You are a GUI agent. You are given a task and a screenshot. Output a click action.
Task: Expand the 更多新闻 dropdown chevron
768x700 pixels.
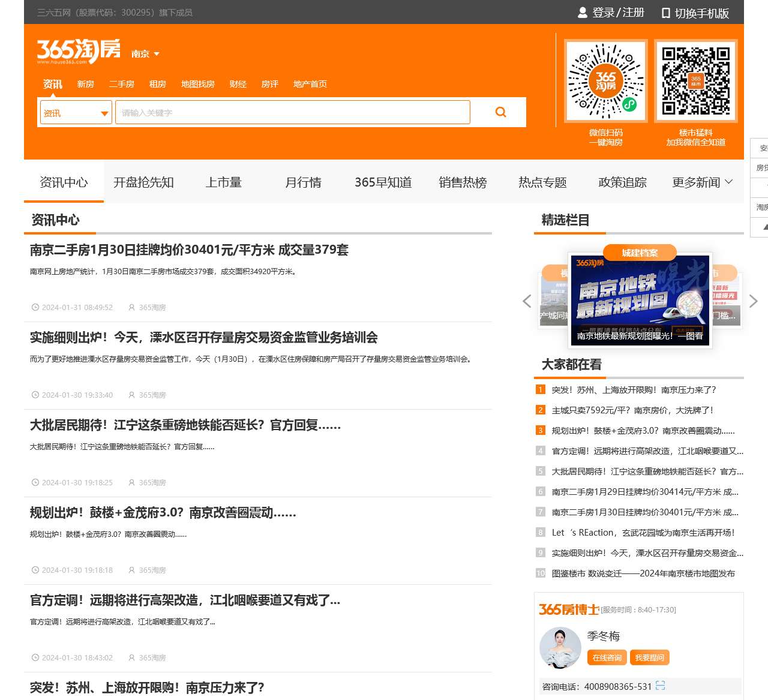point(728,182)
